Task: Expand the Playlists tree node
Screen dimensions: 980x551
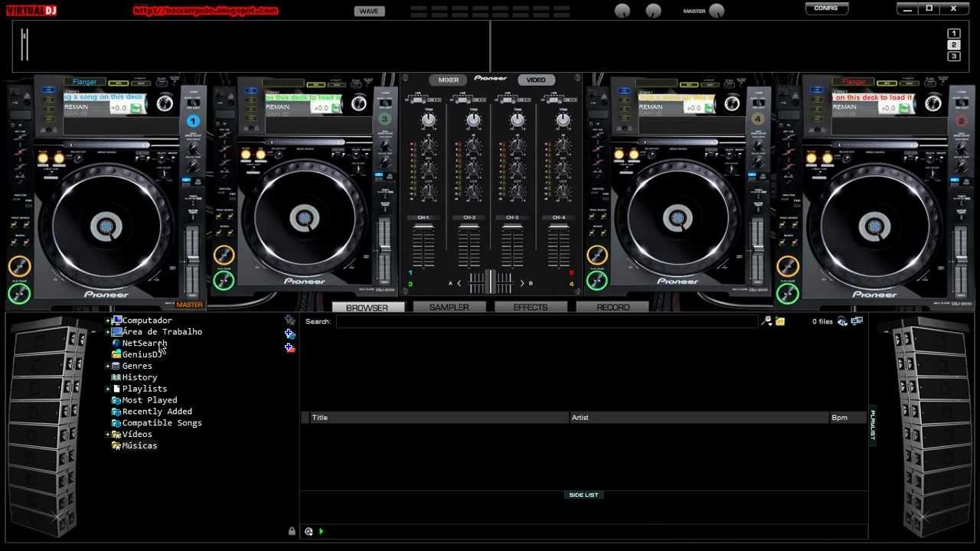Action: click(107, 389)
